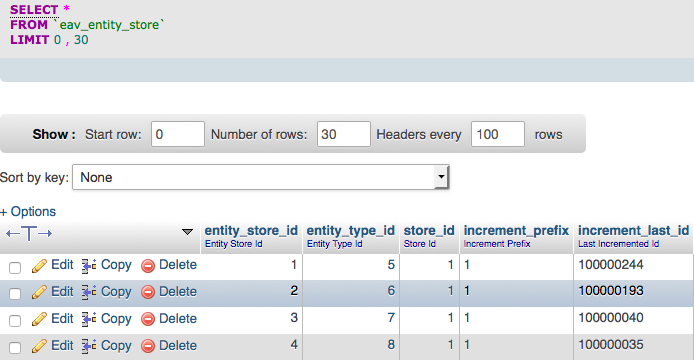Click the pencil Edit icon in row 1
Viewport: 694px width, 360px height.
pos(39,266)
